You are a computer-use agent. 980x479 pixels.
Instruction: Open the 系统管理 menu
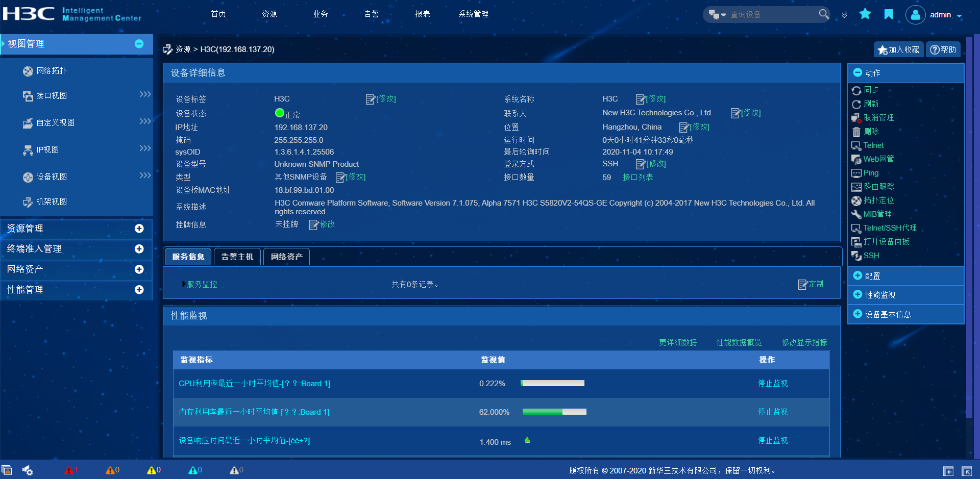click(474, 14)
